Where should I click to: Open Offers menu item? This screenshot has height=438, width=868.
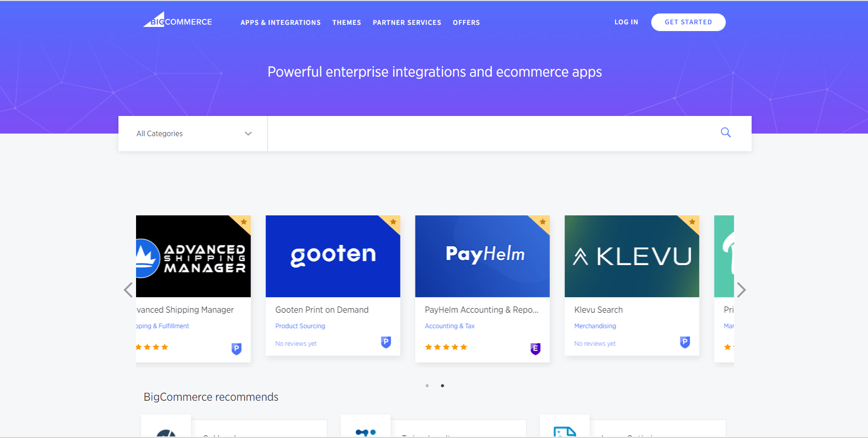pos(466,23)
